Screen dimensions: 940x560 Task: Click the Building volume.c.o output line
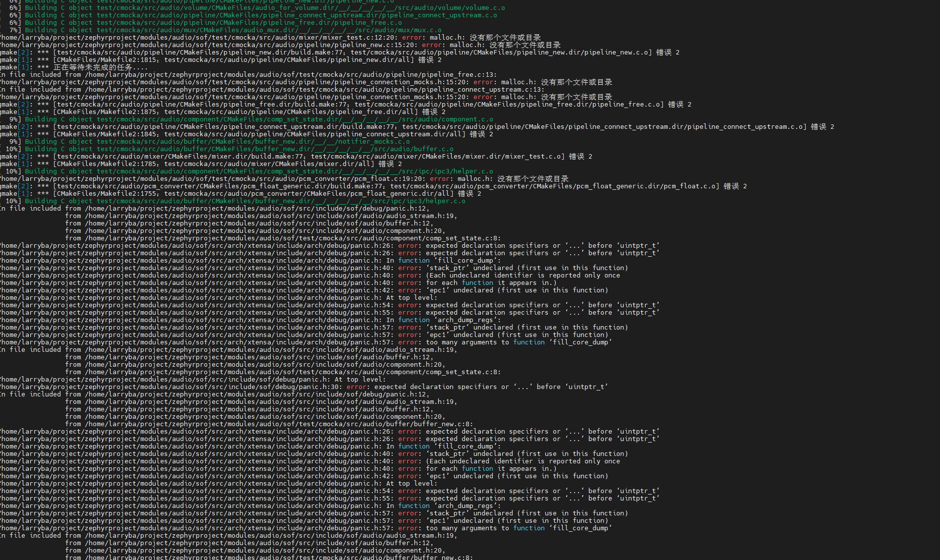pos(253,7)
